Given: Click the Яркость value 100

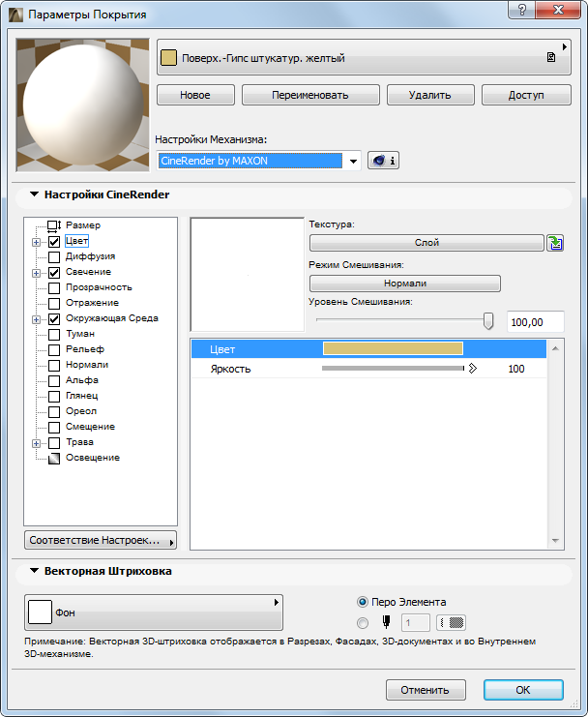Looking at the screenshot, I should coord(516,369).
